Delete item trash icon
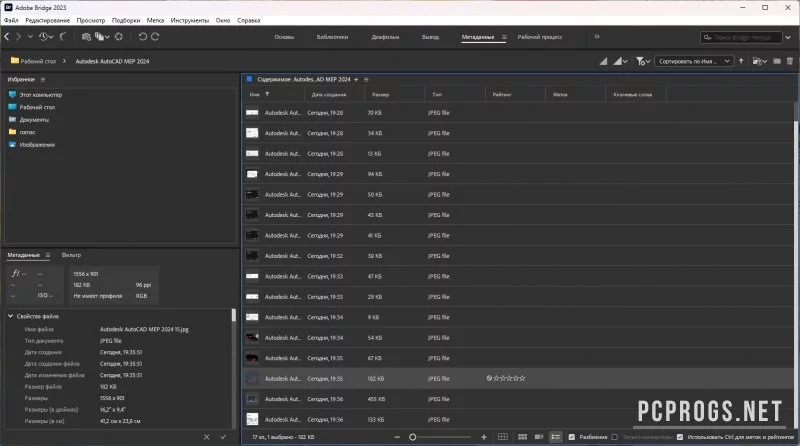Image resolution: width=800 pixels, height=446 pixels. coord(790,61)
